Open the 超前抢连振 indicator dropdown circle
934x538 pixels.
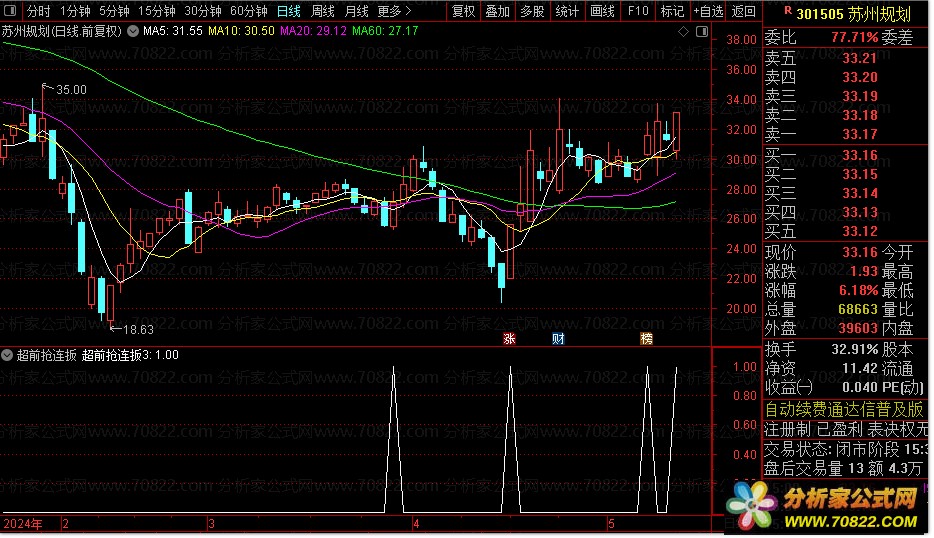[7, 355]
